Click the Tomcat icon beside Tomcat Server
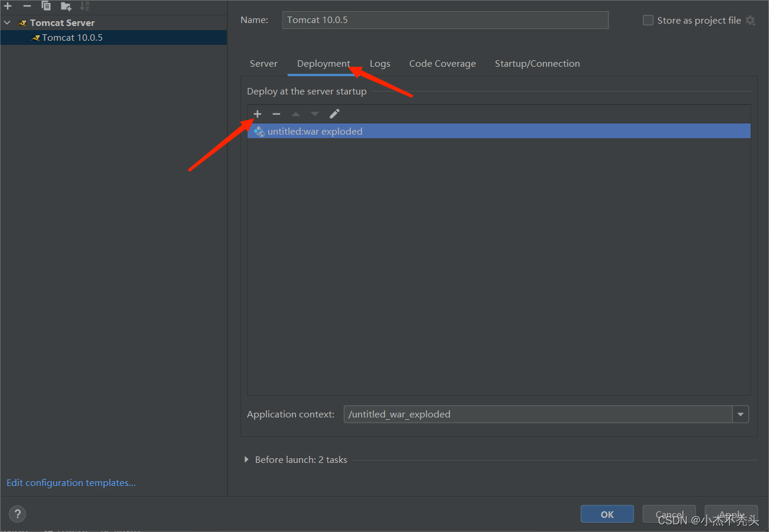This screenshot has width=769, height=532. [x=22, y=23]
